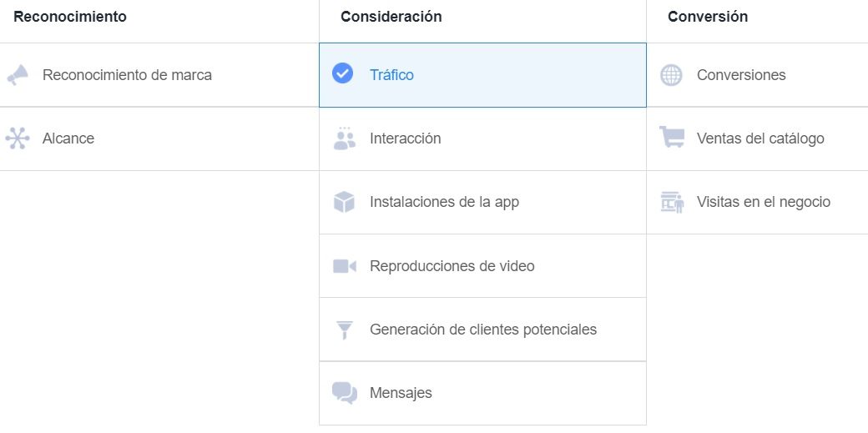This screenshot has height=433, width=868.
Task: Click the catalog sales shopping cart icon
Action: point(672,137)
